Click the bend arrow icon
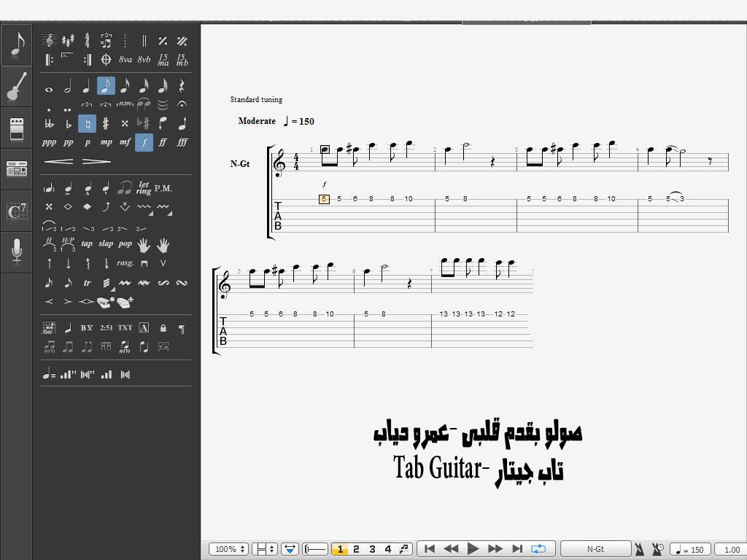 (106, 206)
